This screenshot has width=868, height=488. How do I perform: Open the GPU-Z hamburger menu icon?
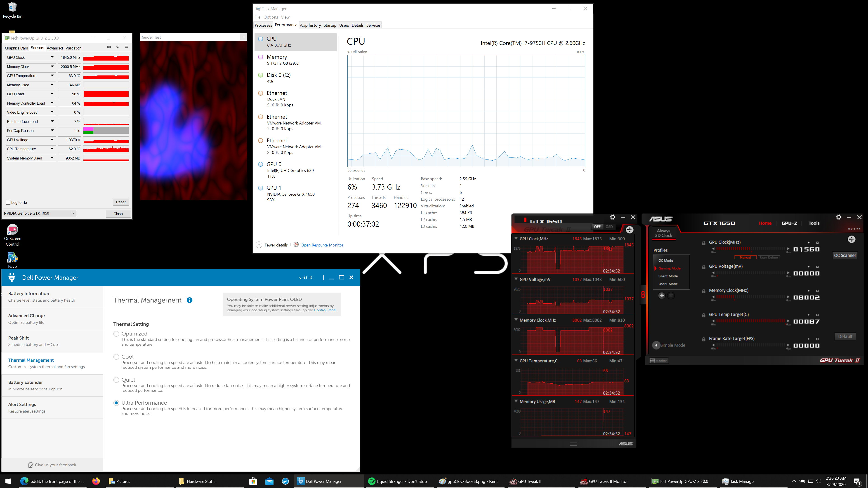click(126, 47)
